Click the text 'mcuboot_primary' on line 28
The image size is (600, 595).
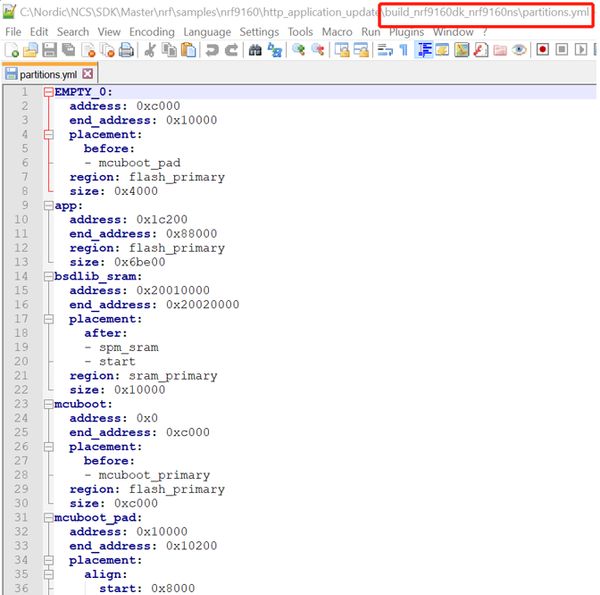(x=154, y=475)
